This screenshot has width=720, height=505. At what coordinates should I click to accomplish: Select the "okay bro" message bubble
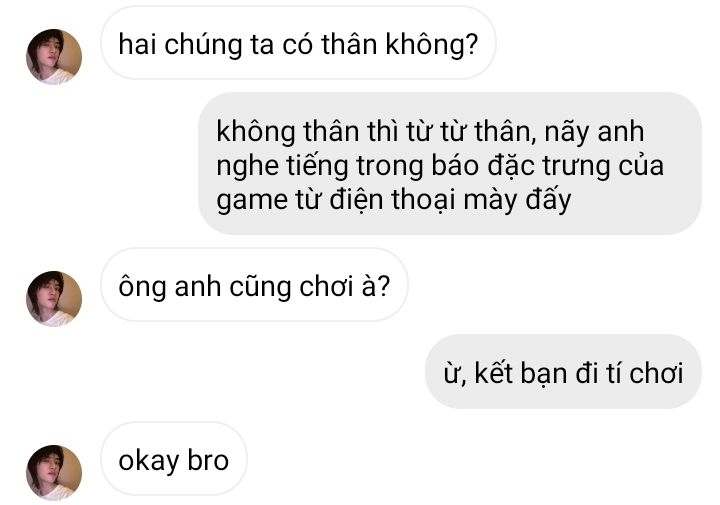(x=174, y=459)
